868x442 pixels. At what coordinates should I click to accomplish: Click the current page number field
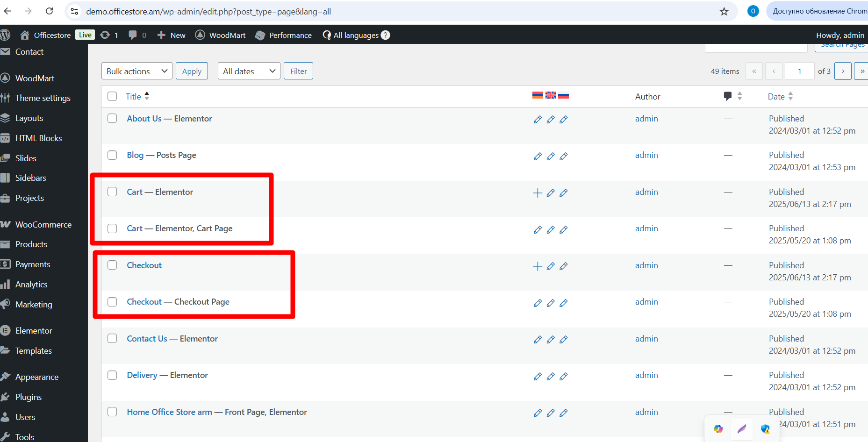800,71
